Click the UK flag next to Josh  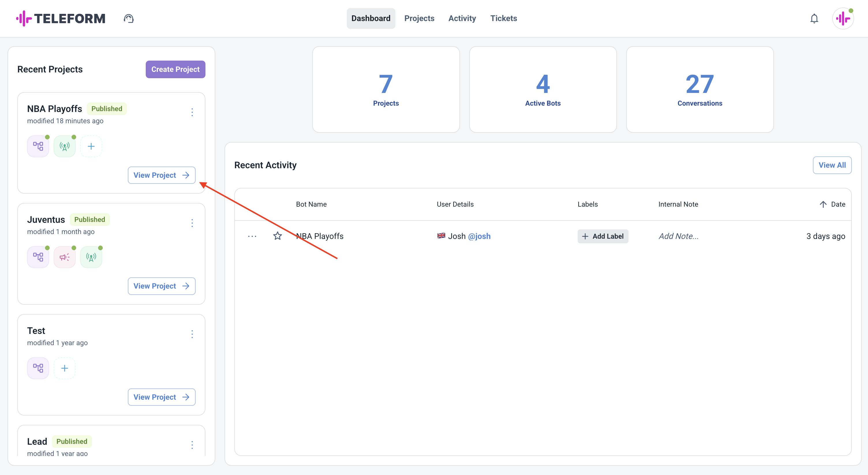coord(441,235)
